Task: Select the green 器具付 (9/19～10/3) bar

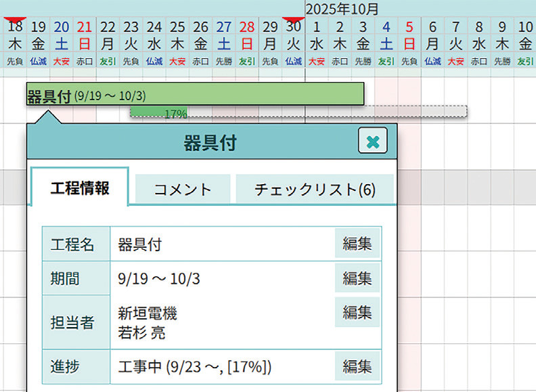Action: pyautogui.click(x=195, y=93)
